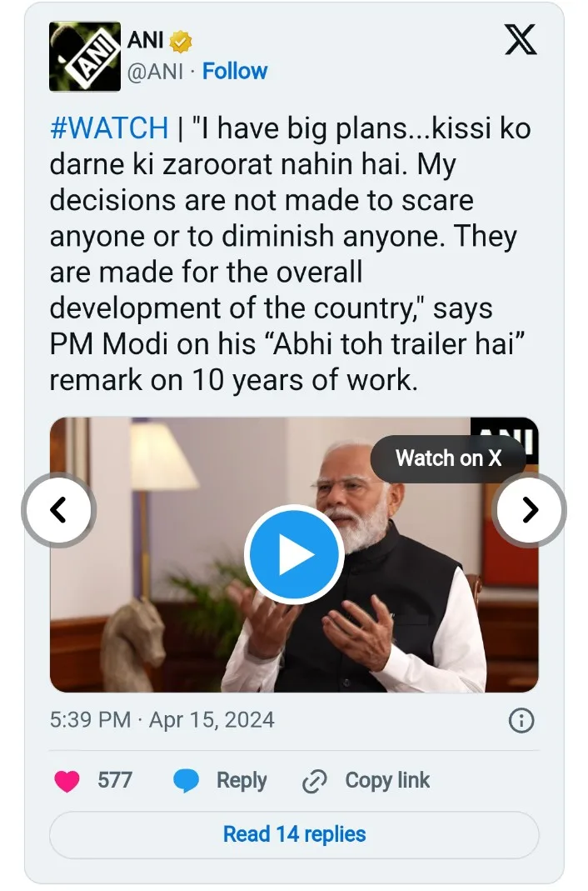
Task: Go to the previous slide arrow
Action: point(58,509)
